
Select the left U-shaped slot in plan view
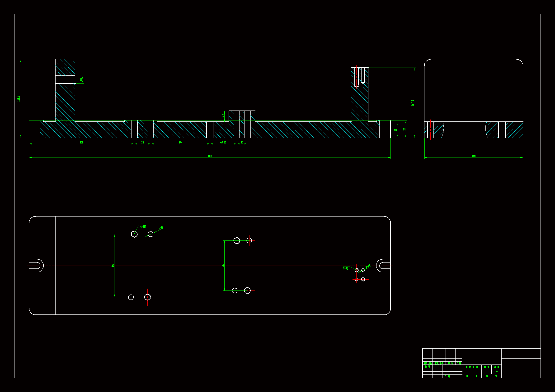tap(36, 266)
